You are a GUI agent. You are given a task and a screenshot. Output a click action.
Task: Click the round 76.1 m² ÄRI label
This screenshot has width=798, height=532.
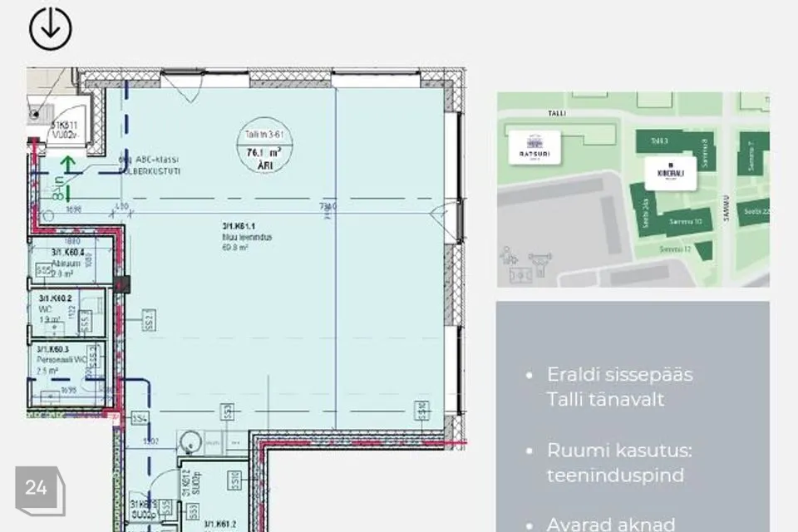point(264,150)
